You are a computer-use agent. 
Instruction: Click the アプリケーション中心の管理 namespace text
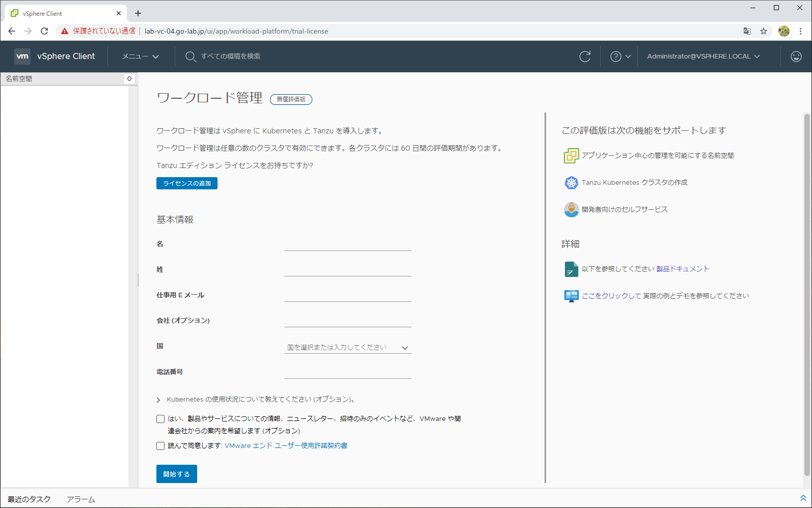click(x=658, y=156)
